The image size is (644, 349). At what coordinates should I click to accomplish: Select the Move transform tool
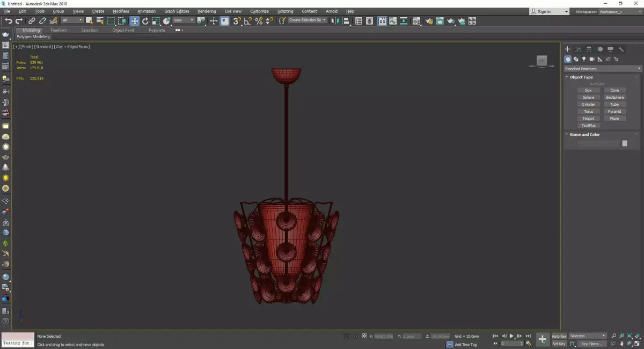(134, 21)
